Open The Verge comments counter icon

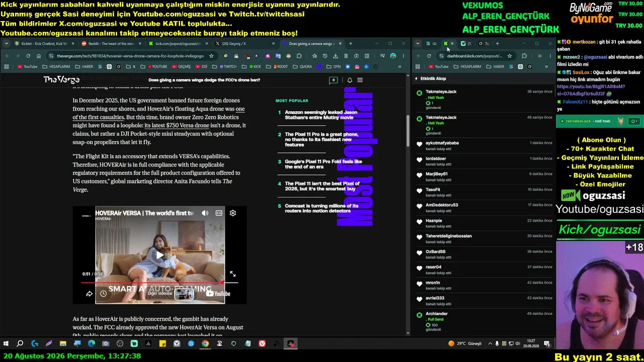pos(333,80)
